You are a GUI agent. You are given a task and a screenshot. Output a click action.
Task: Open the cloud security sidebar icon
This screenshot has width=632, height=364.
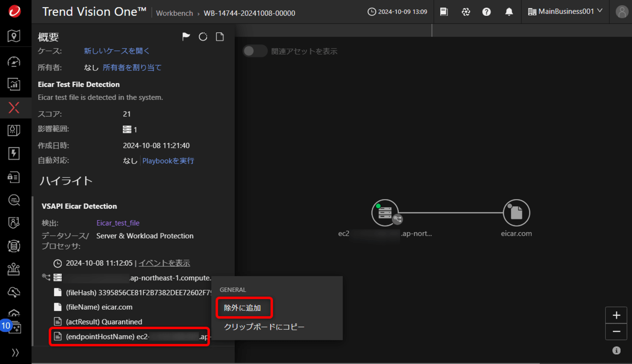click(14, 292)
